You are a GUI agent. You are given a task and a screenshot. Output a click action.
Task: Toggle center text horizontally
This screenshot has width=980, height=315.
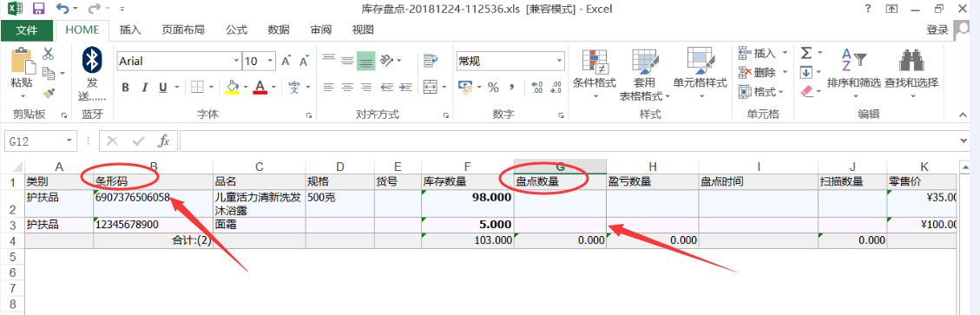(x=347, y=87)
